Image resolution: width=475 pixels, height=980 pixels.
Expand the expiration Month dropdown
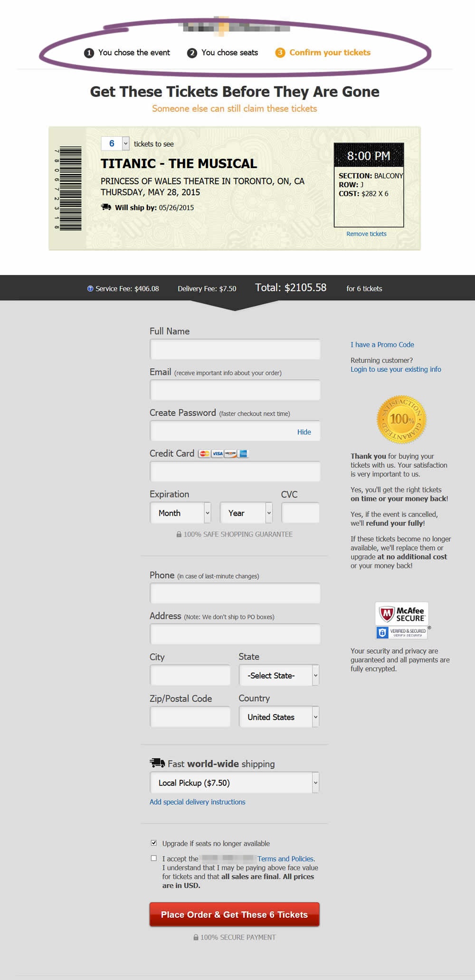click(x=180, y=513)
